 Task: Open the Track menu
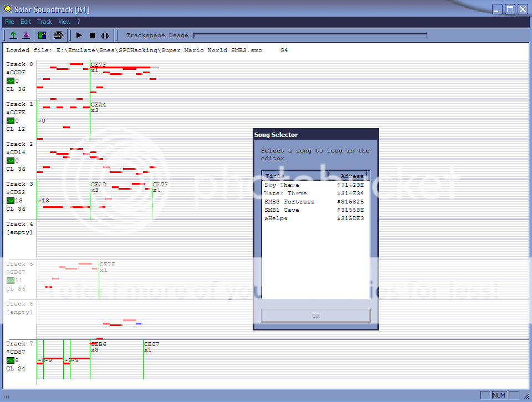(x=44, y=22)
